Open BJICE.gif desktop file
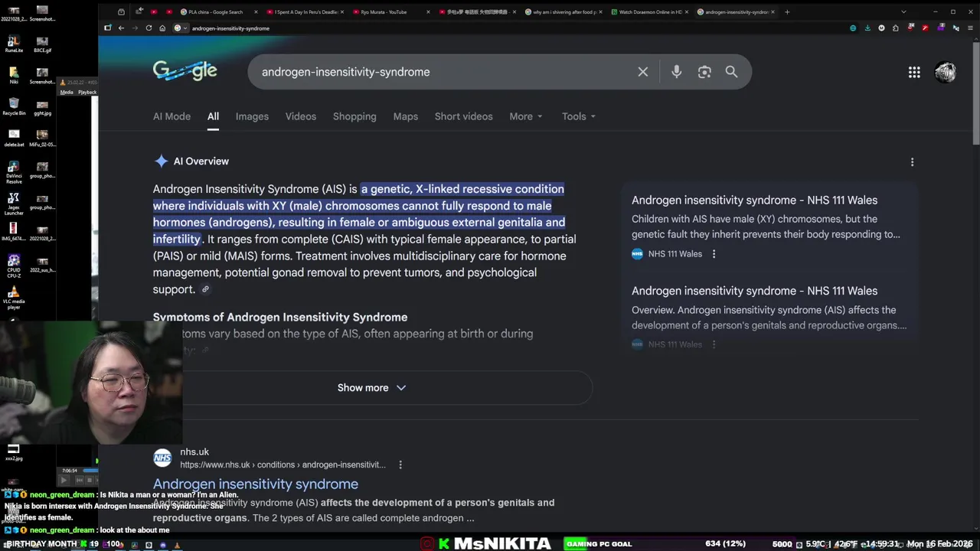The width and height of the screenshot is (980, 551). 42,43
